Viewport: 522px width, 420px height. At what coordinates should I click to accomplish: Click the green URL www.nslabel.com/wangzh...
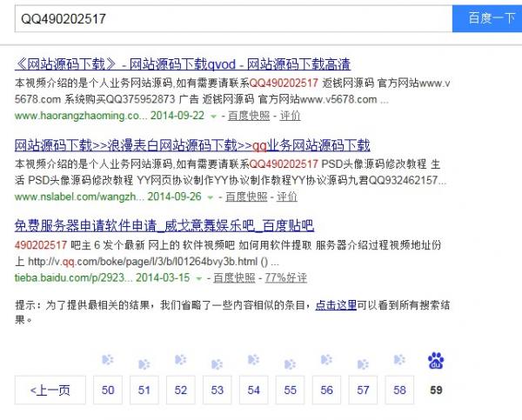pyautogui.click(x=79, y=197)
